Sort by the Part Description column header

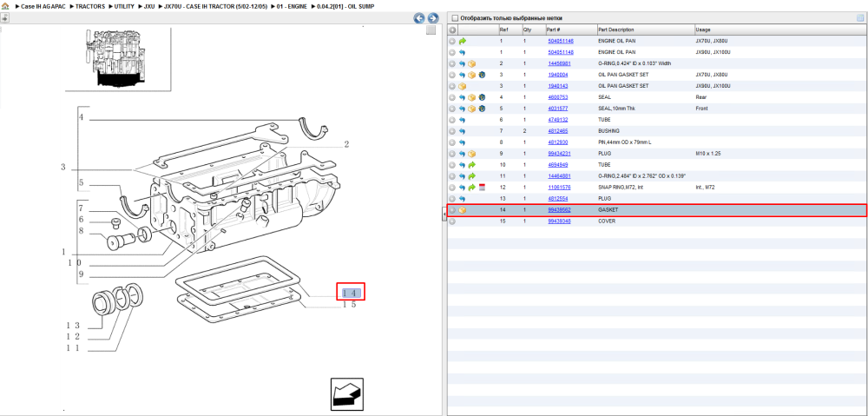click(616, 30)
